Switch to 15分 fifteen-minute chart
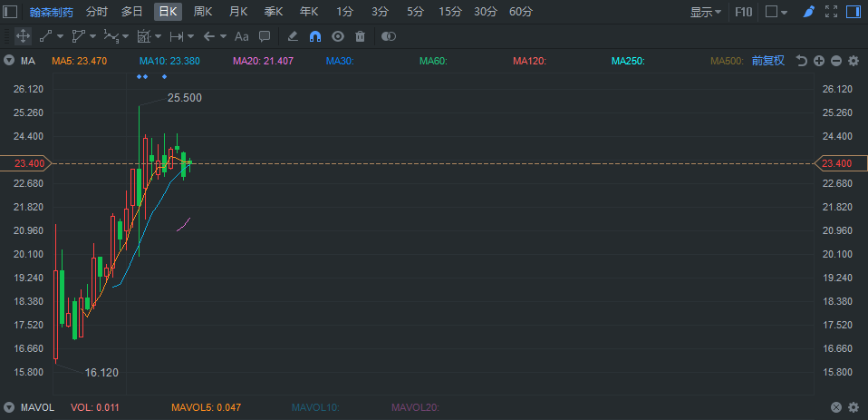 coord(450,12)
